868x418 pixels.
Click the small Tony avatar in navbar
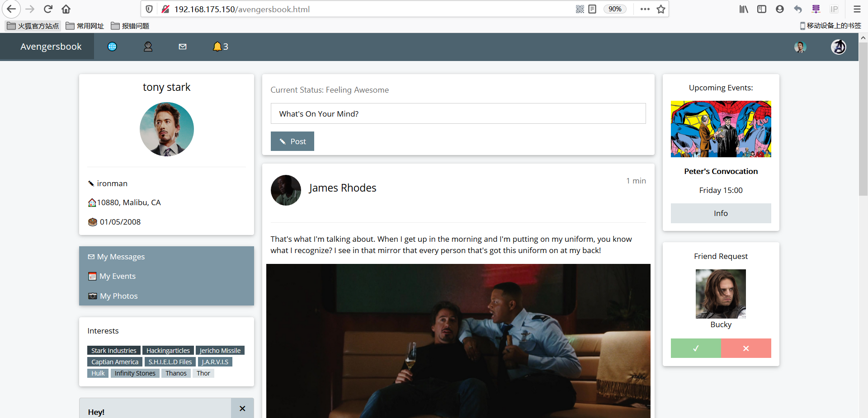800,47
